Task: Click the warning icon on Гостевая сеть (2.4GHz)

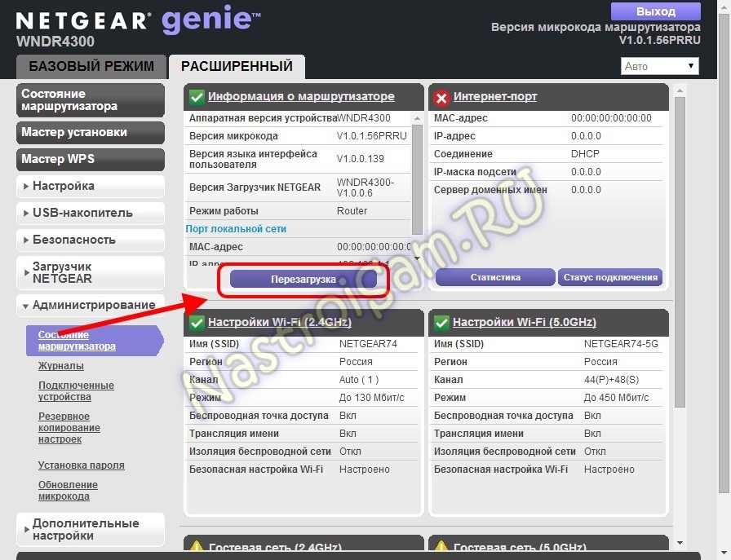Action: tap(196, 545)
